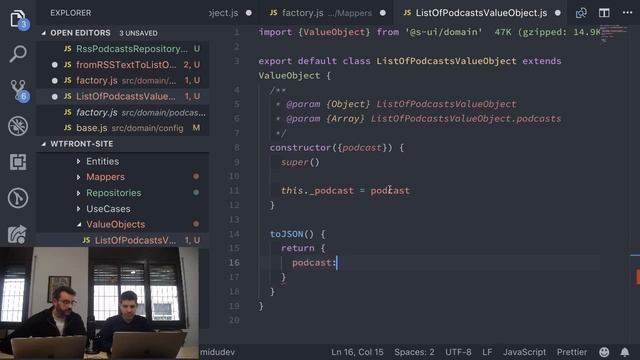Change indentation via Spaces: 2

click(414, 352)
